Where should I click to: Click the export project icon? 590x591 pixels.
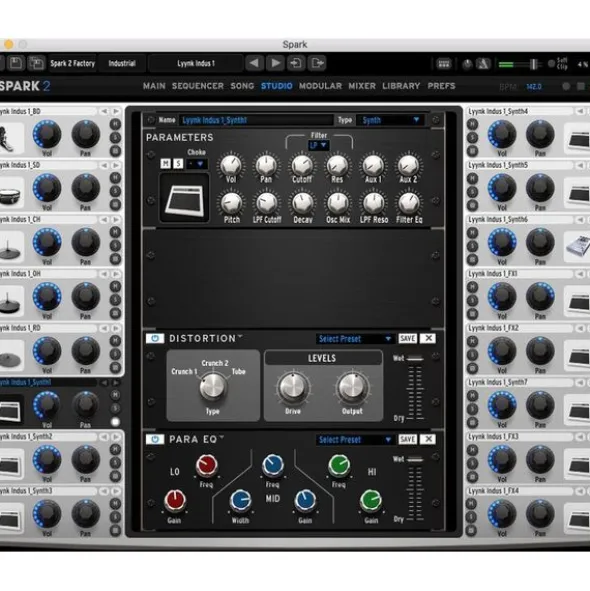pos(317,63)
